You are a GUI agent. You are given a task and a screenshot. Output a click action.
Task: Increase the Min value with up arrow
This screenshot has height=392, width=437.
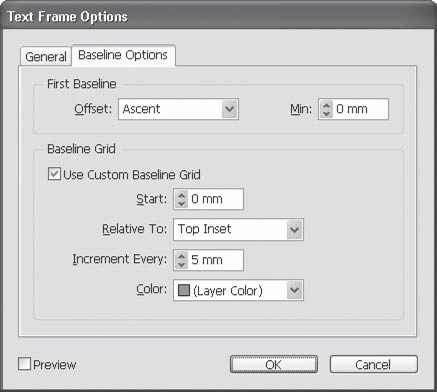(x=326, y=105)
